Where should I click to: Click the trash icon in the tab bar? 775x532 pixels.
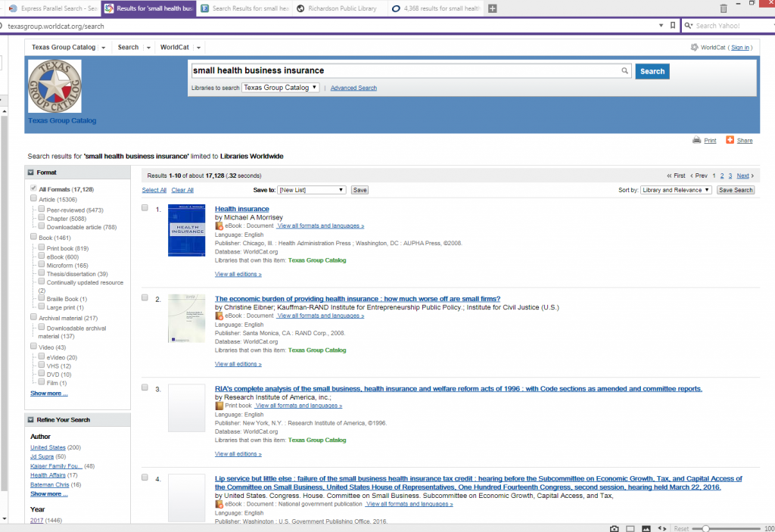[724, 8]
